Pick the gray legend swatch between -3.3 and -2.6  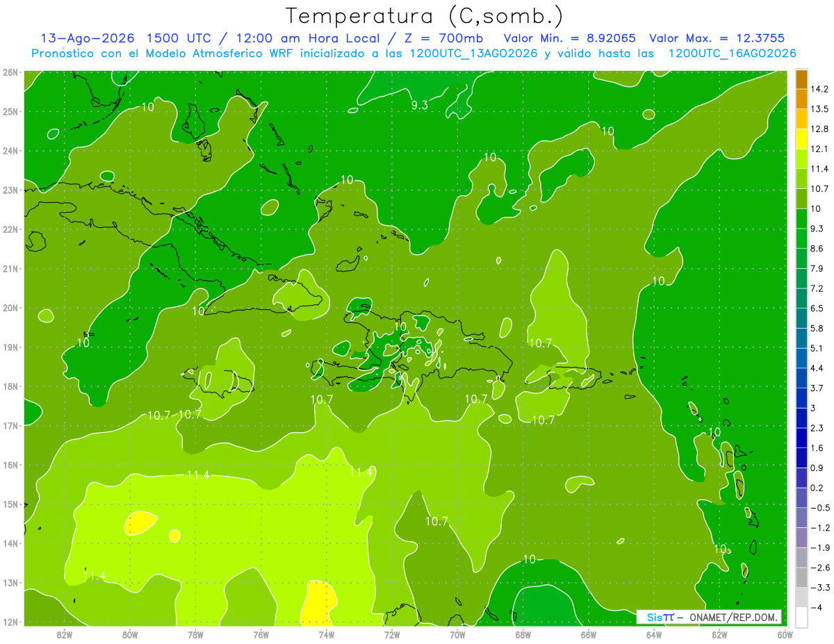tap(801, 577)
